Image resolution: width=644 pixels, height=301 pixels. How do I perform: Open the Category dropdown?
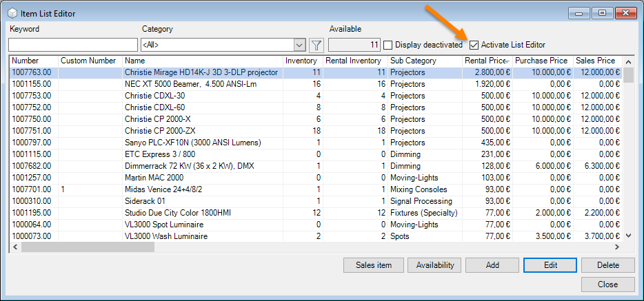click(x=299, y=45)
